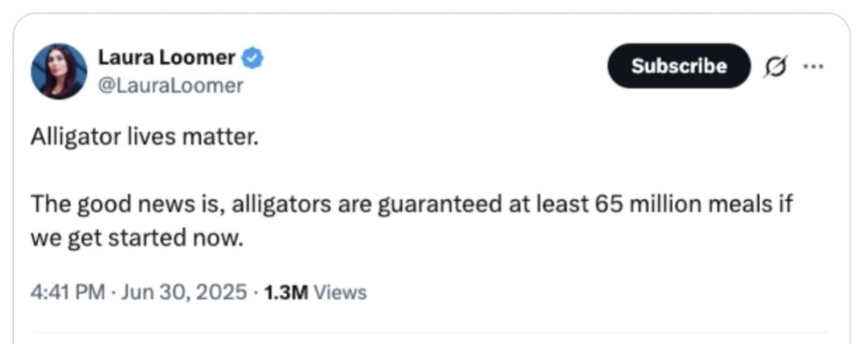Click the Grok slashed-circle icon
The image size is (868, 344).
tap(773, 66)
